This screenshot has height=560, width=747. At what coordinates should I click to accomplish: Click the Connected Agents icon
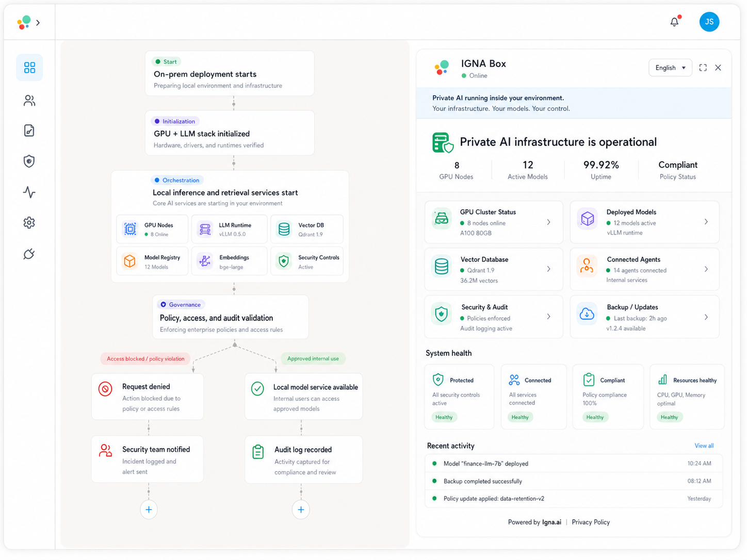tap(587, 266)
